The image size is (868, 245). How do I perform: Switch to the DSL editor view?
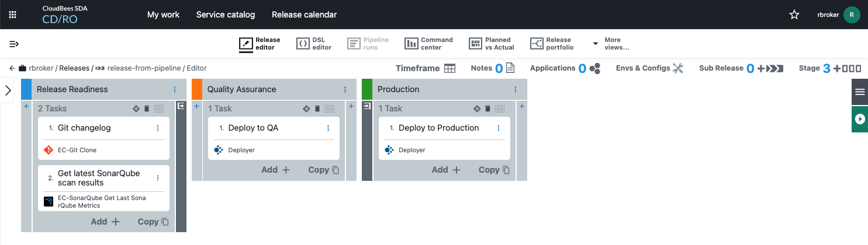[x=314, y=44]
